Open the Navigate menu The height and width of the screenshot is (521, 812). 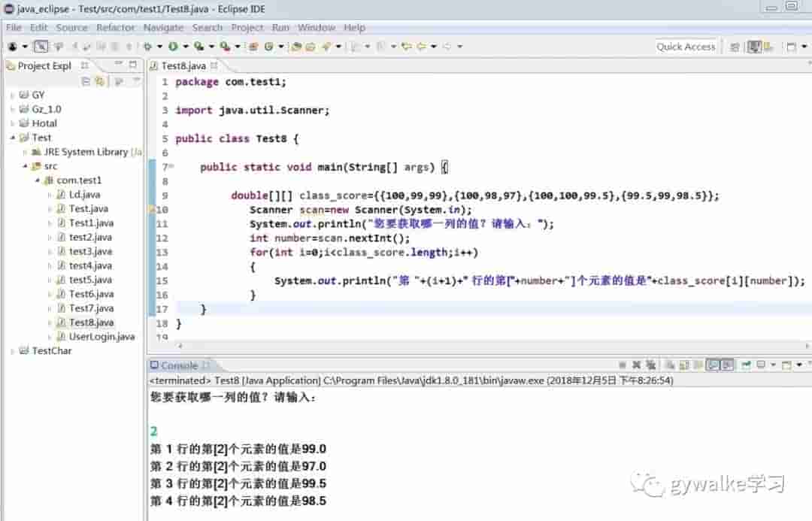(163, 28)
